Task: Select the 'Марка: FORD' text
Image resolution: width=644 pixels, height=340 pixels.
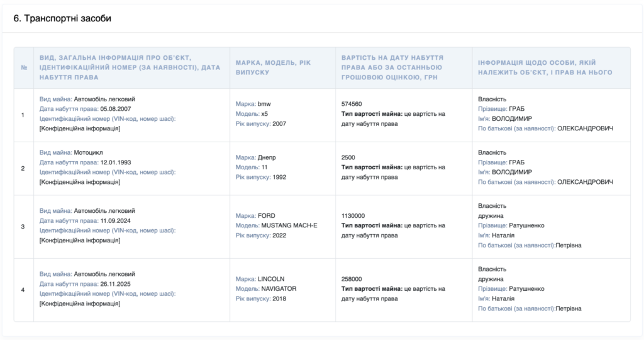Action: click(255, 216)
